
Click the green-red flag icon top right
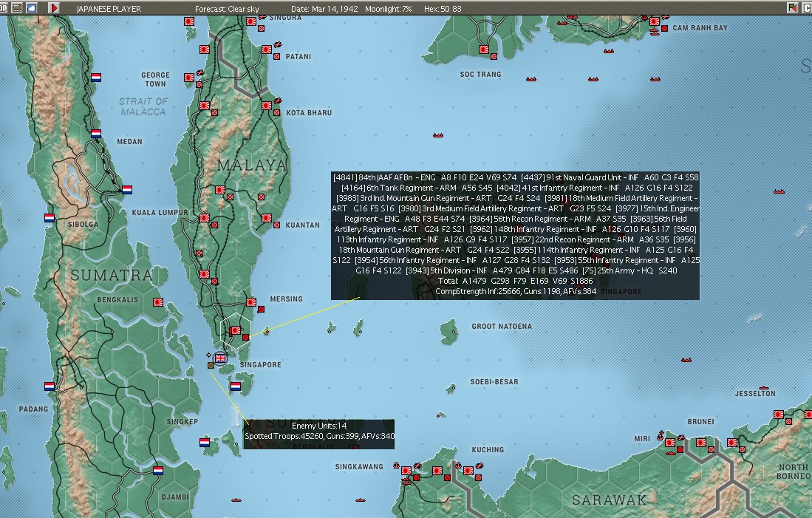(792, 8)
